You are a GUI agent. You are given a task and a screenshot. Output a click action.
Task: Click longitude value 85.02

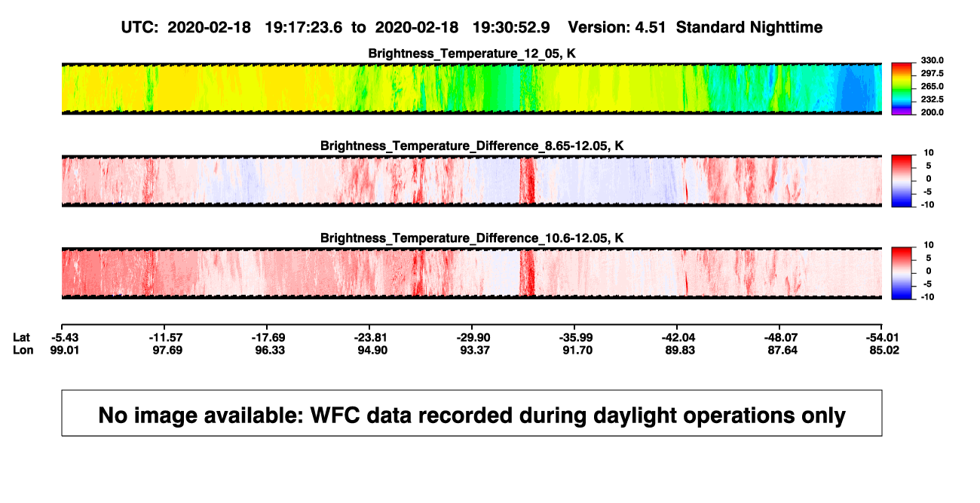point(882,350)
